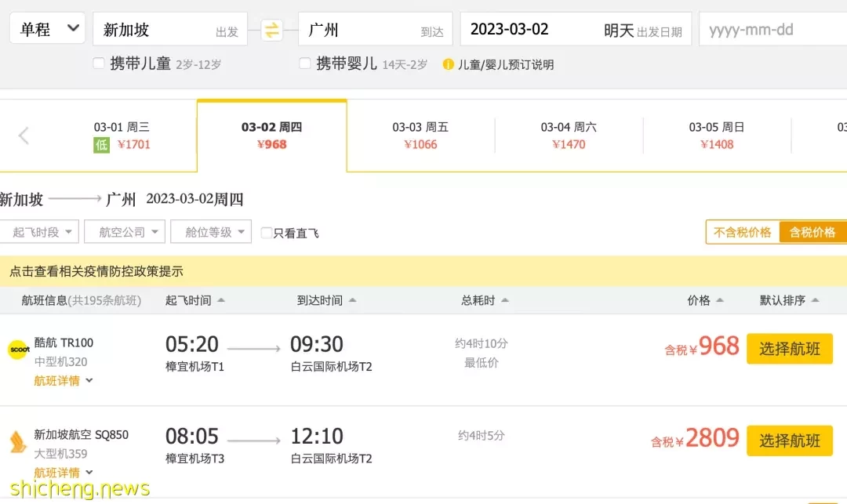847x504 pixels.
Task: Click 大型机359 aircraft type
Action: pyautogui.click(x=60, y=454)
